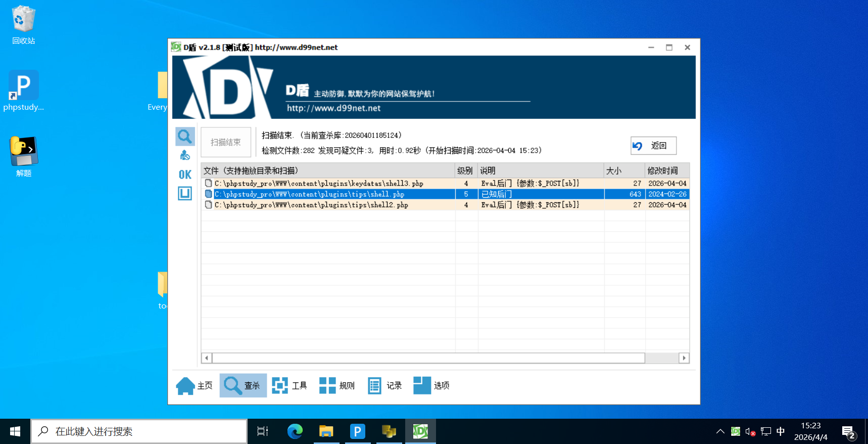This screenshot has height=444, width=868.
Task: Open the 解题 python desktop icon
Action: (x=23, y=157)
